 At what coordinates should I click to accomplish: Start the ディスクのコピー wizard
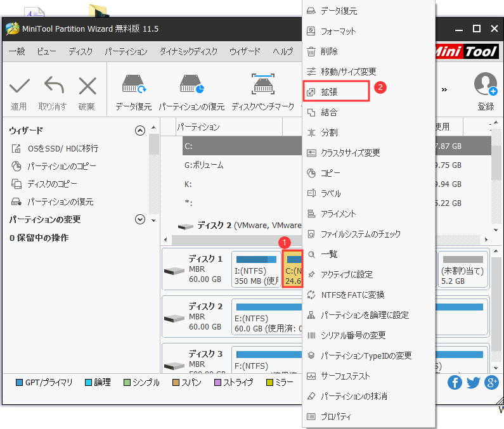[44, 184]
